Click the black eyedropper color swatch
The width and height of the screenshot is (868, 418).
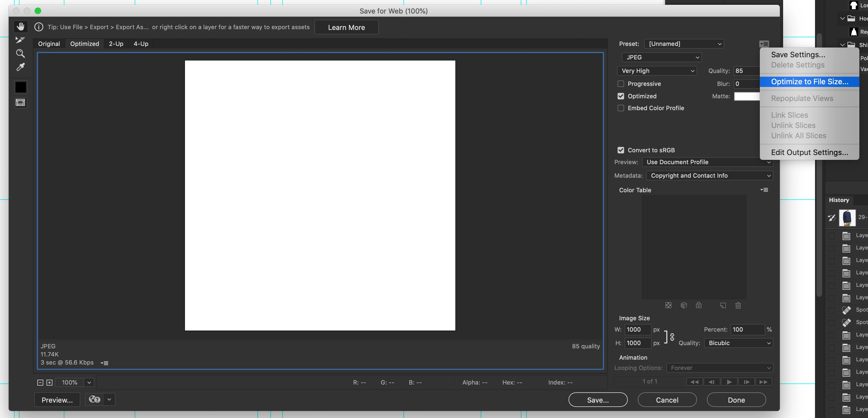[21, 87]
